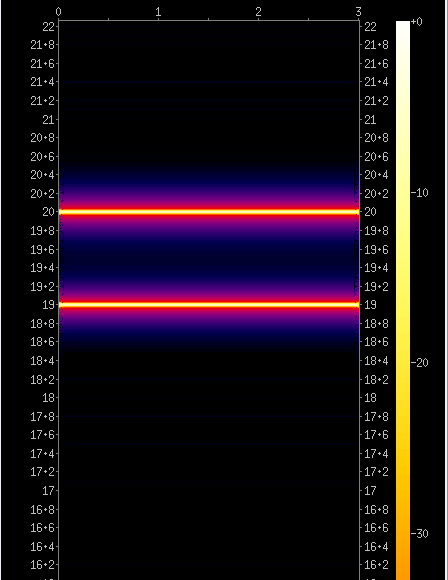The height and width of the screenshot is (580, 448).
Task: Click the 21.8 label on left frequency axis
Action: pyautogui.click(x=43, y=45)
